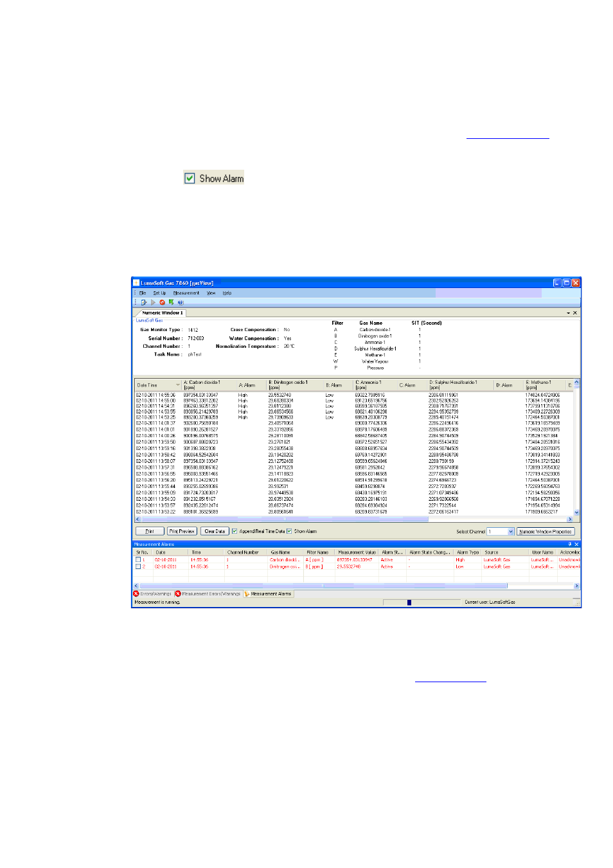Click Dinitrogen oxide gas name in alarm 2

tap(285, 566)
